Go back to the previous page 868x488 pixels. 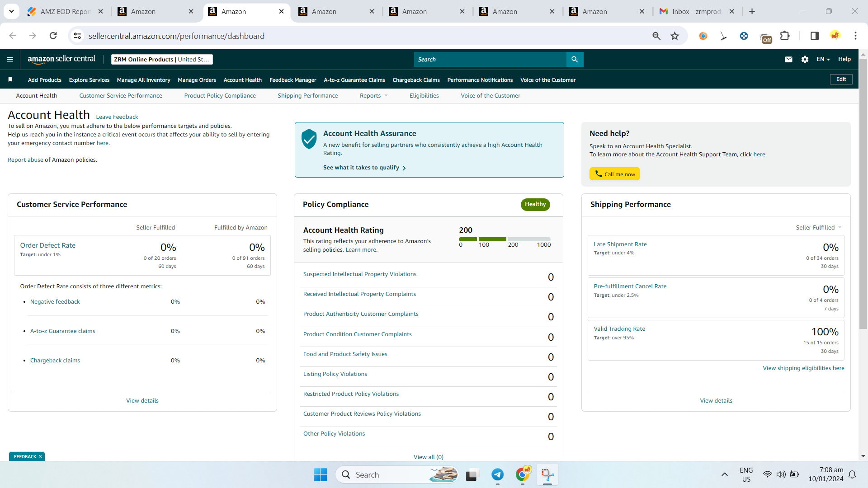pyautogui.click(x=13, y=36)
